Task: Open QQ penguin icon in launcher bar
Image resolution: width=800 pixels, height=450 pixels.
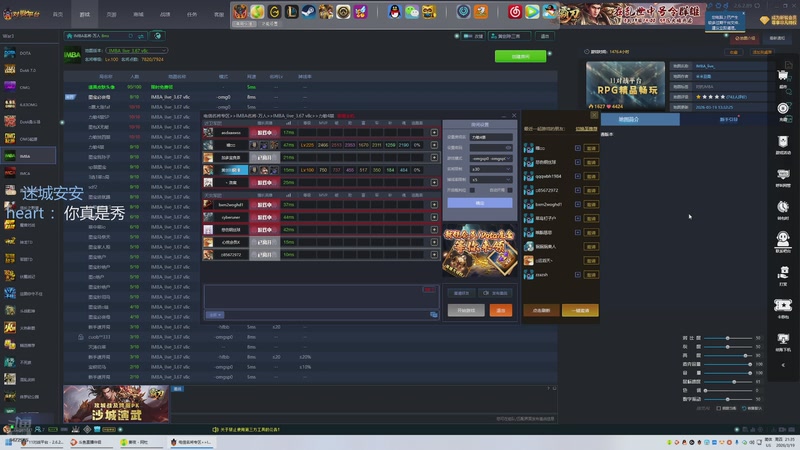Action: (394, 11)
